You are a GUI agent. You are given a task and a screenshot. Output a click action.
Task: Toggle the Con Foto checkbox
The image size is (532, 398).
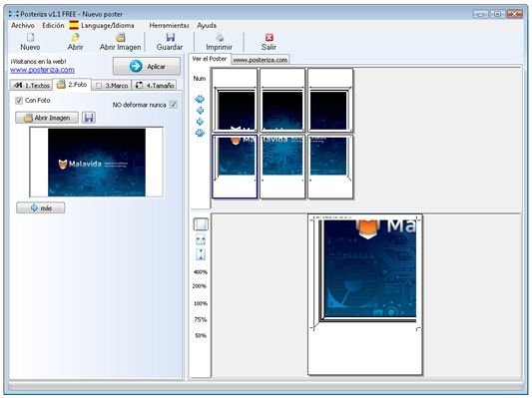(19, 101)
